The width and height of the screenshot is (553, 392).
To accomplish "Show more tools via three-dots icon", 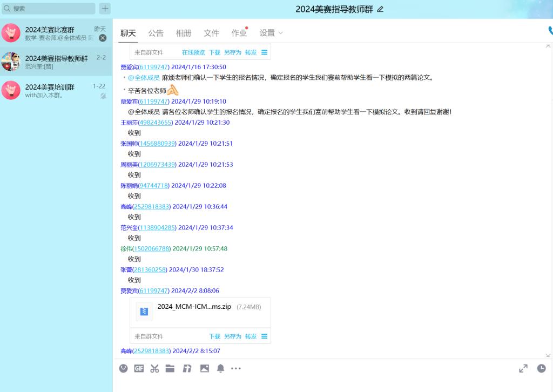I will click(236, 368).
